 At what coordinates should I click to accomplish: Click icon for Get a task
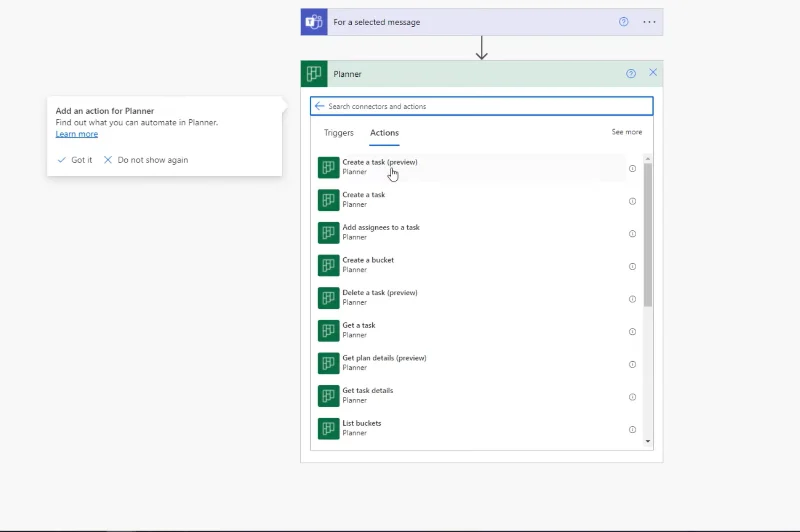(x=329, y=331)
